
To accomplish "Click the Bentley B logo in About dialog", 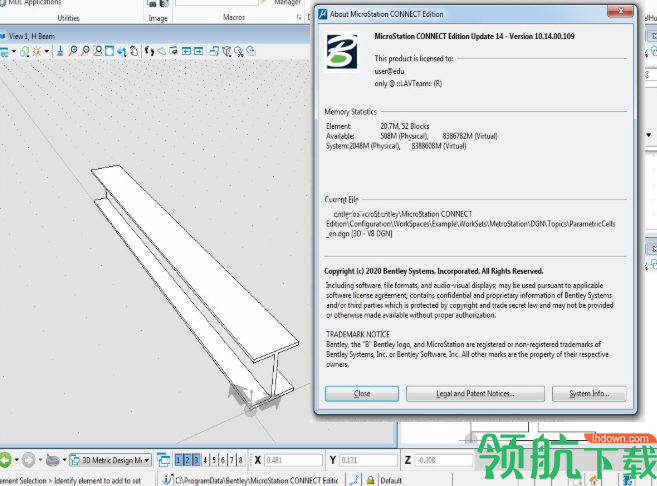I will [x=342, y=52].
